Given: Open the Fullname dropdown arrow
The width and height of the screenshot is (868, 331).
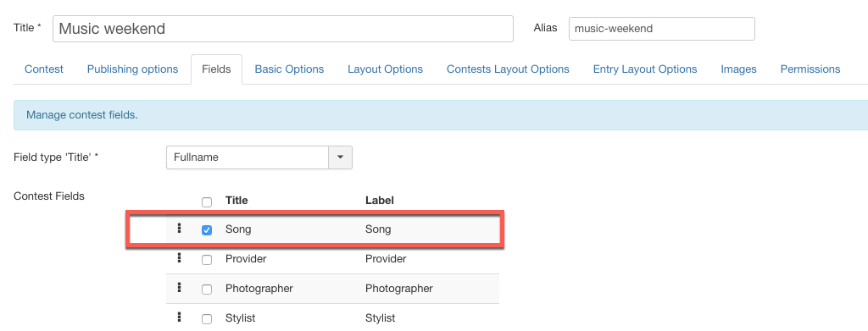Looking at the screenshot, I should click(341, 157).
